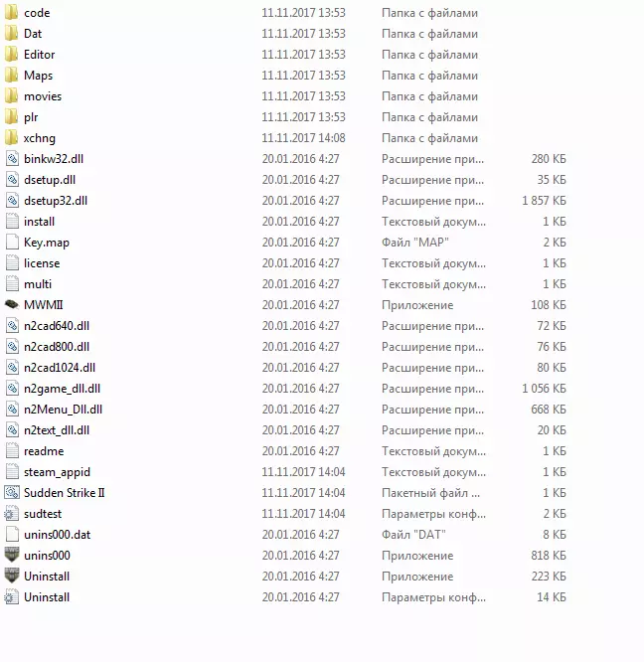Viewport: 644px width, 662px height.
Task: Click the Uninstall application icon
Action: [12, 576]
